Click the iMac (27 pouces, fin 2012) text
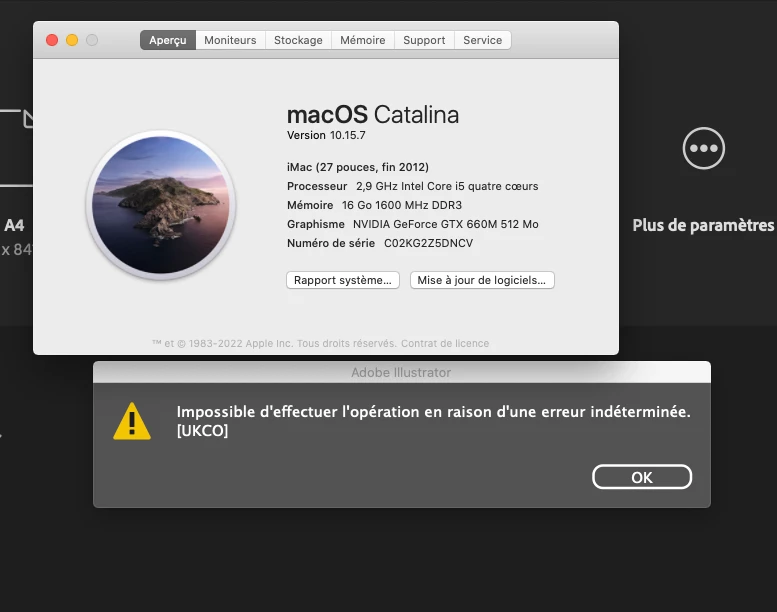Screen dimensions: 777x612 (x=358, y=167)
